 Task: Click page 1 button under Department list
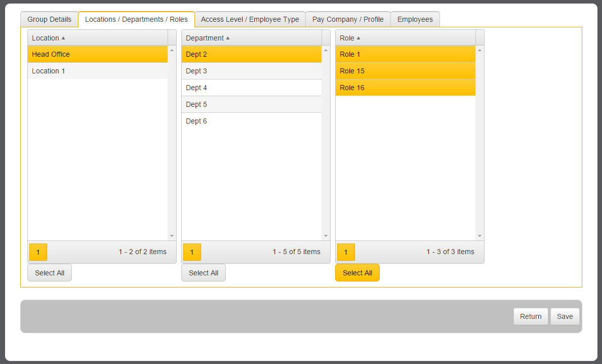tap(192, 252)
